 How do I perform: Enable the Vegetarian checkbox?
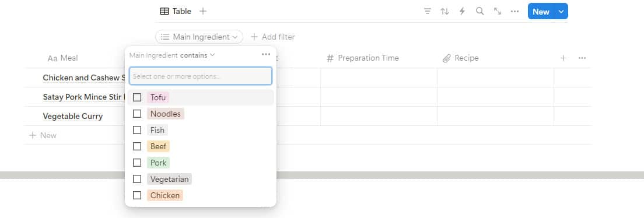coord(137,179)
